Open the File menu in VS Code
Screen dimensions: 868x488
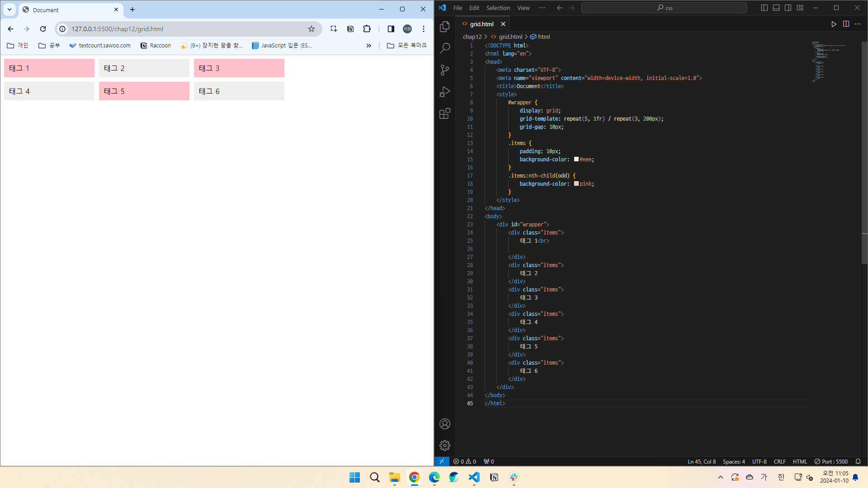point(458,8)
